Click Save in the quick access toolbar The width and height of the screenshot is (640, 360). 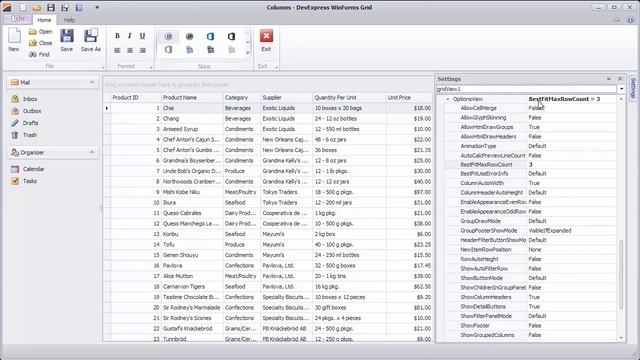51,7
